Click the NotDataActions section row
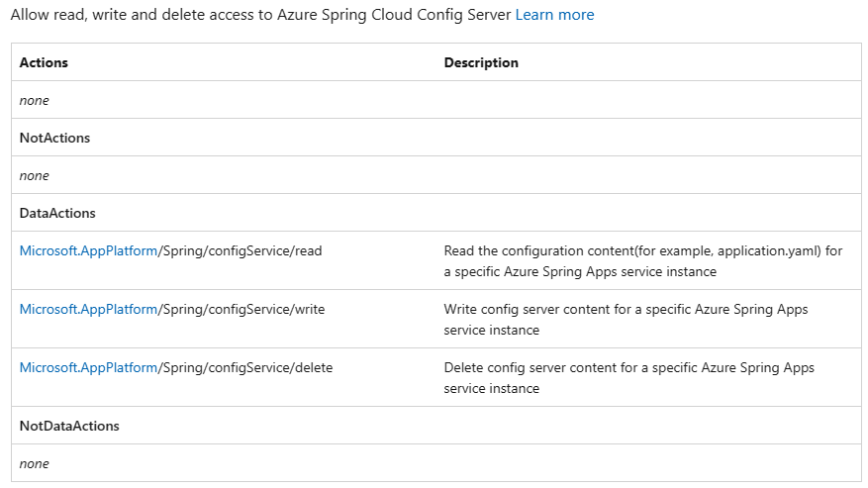868x488 pixels. (436, 426)
